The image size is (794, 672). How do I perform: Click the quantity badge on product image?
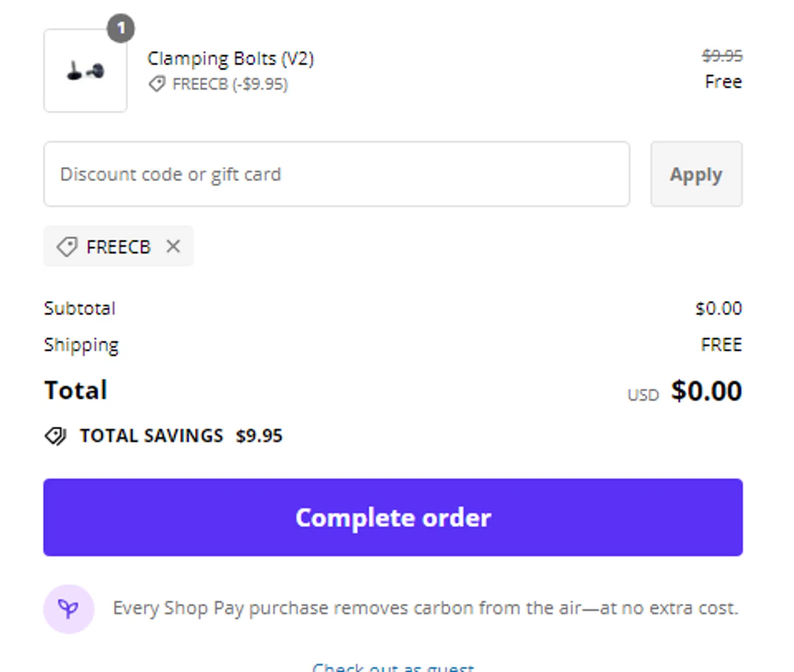coord(121,28)
